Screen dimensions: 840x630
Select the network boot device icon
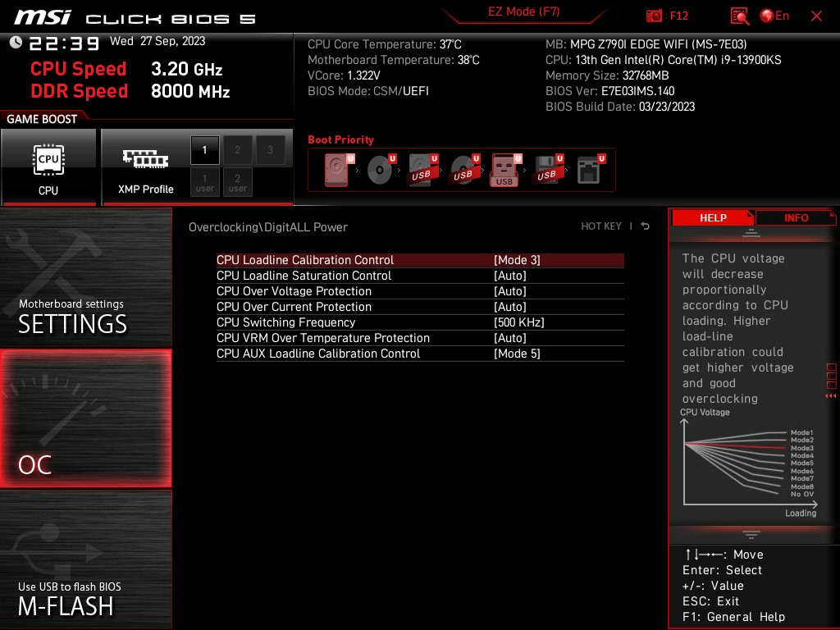(x=591, y=170)
